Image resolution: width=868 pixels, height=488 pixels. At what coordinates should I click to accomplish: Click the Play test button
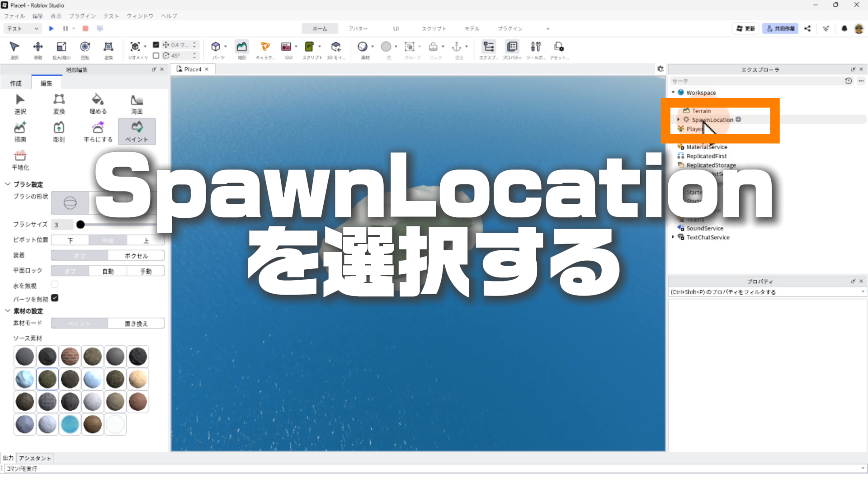51,28
